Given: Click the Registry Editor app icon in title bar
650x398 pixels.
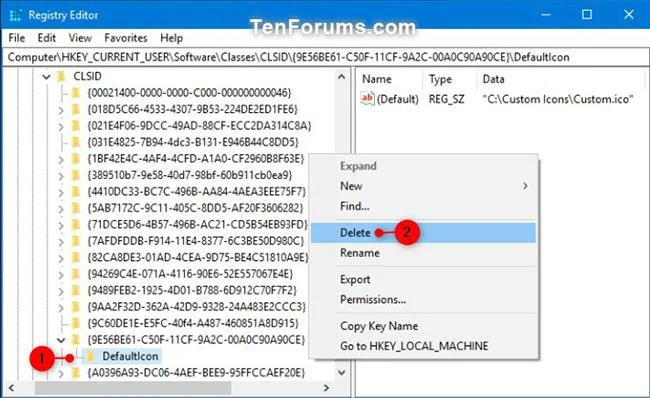Looking at the screenshot, I should 15,15.
